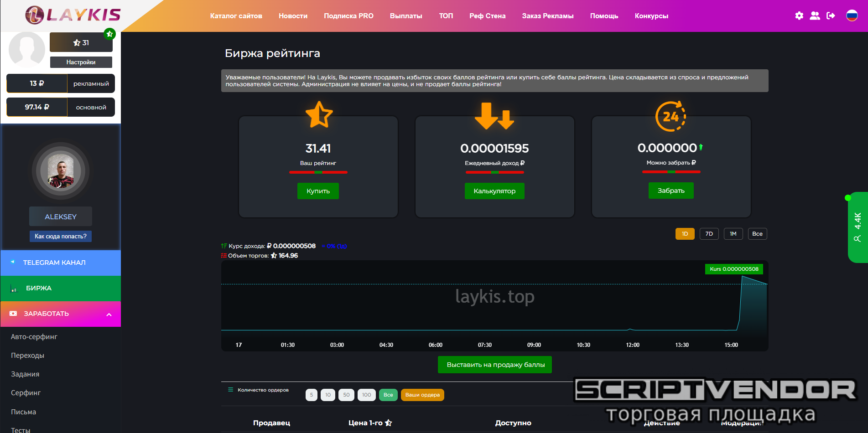
Task: Collapse the ЗАРАБОТАТЬ sidebar section
Action: pos(109,314)
